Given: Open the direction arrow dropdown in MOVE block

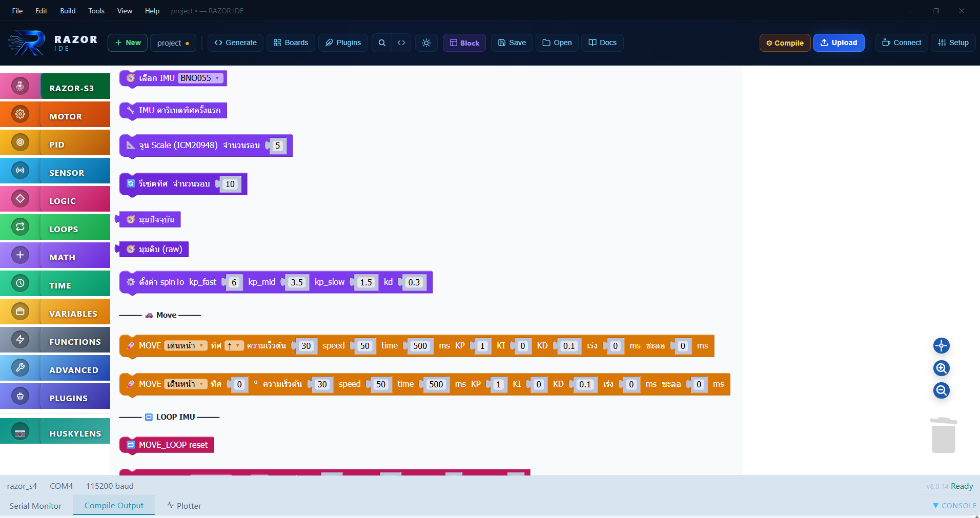Looking at the screenshot, I should (234, 346).
